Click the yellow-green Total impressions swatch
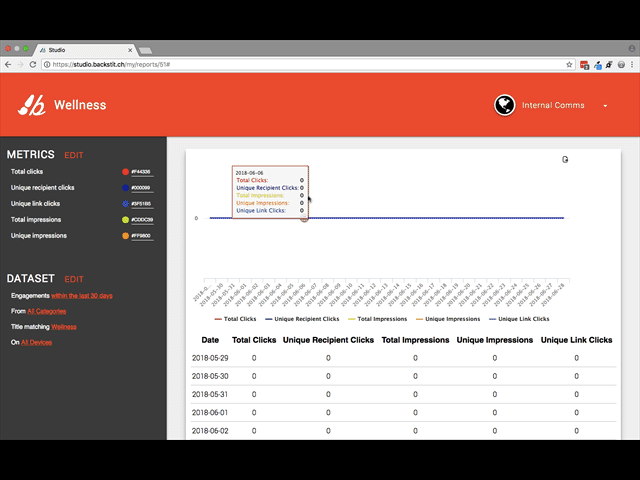Image resolution: width=640 pixels, height=480 pixels. coord(125,220)
